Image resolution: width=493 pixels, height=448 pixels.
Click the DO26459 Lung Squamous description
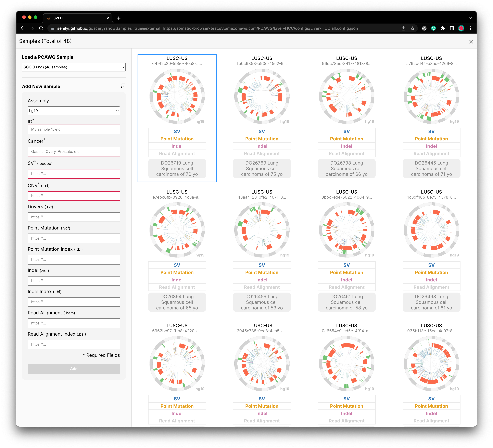pos(262,302)
